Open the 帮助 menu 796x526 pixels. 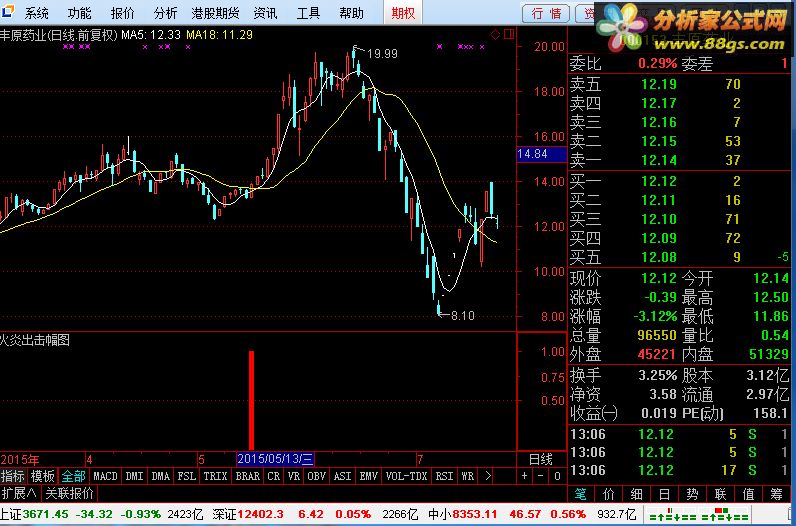351,13
